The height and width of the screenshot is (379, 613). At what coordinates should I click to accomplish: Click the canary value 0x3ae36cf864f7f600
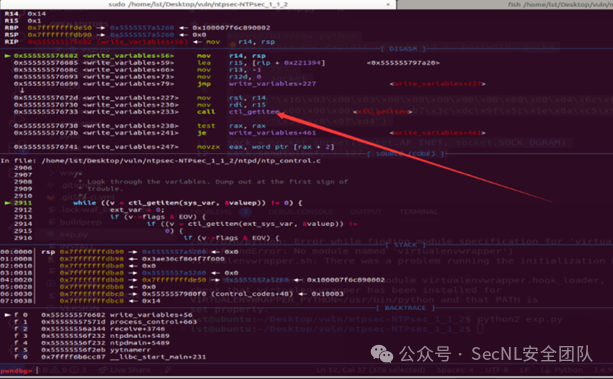click(x=184, y=259)
